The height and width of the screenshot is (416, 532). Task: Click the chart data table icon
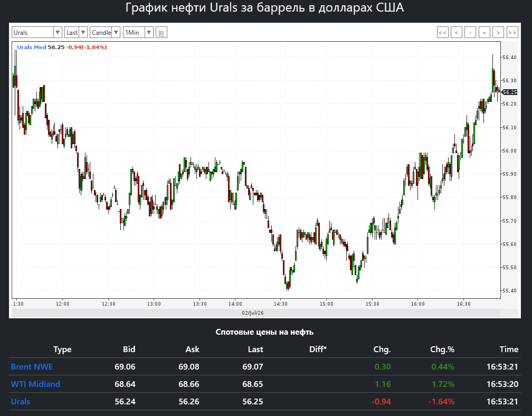click(x=161, y=33)
